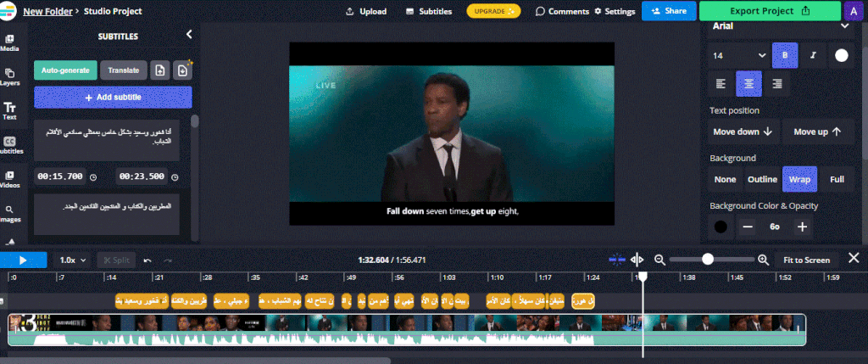Viewport: 868px width, 364px height.
Task: Click the upload subtitle file icon
Action: (x=159, y=70)
